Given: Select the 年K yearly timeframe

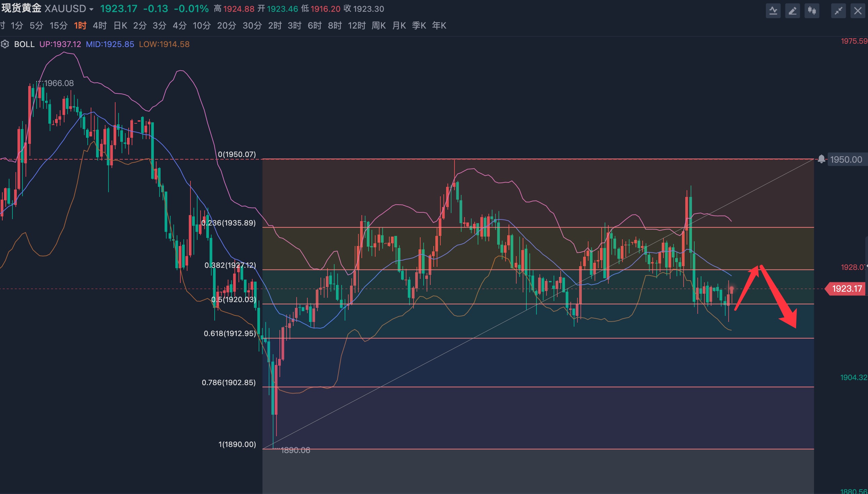Looking at the screenshot, I should pyautogui.click(x=439, y=26).
